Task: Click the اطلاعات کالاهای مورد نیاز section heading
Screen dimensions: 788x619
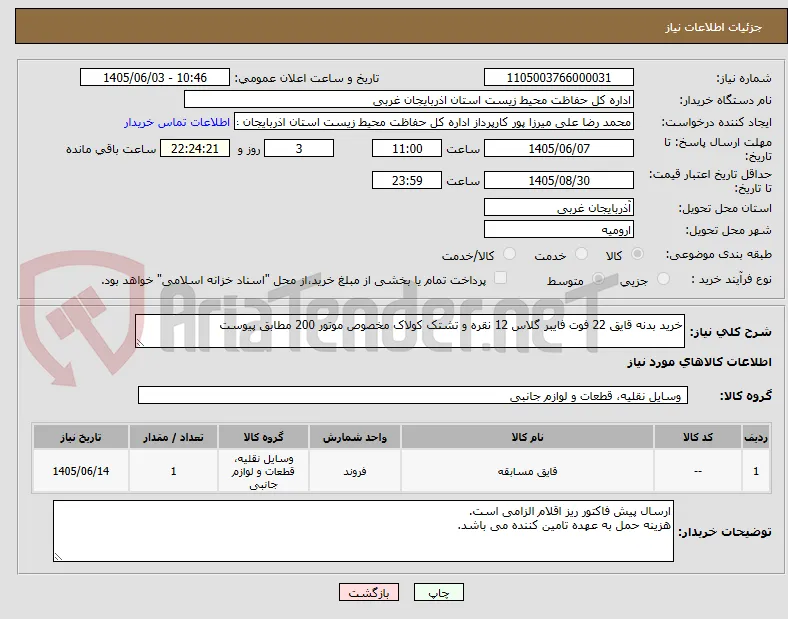Action: click(699, 362)
